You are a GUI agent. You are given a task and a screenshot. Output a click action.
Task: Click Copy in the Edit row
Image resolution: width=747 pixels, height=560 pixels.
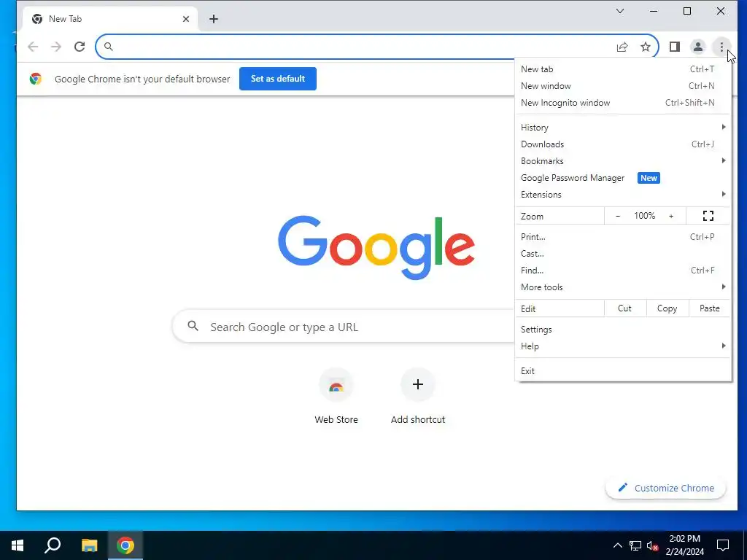point(667,308)
